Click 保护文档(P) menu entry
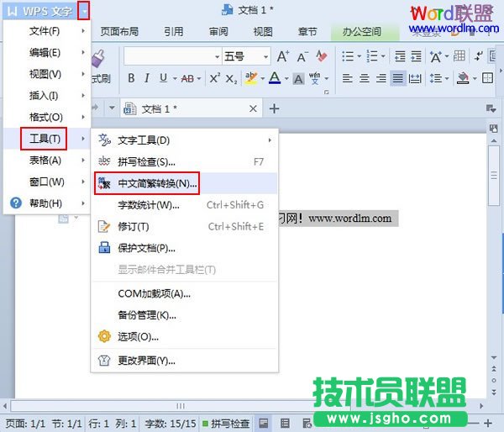The image size is (504, 432). tap(146, 248)
